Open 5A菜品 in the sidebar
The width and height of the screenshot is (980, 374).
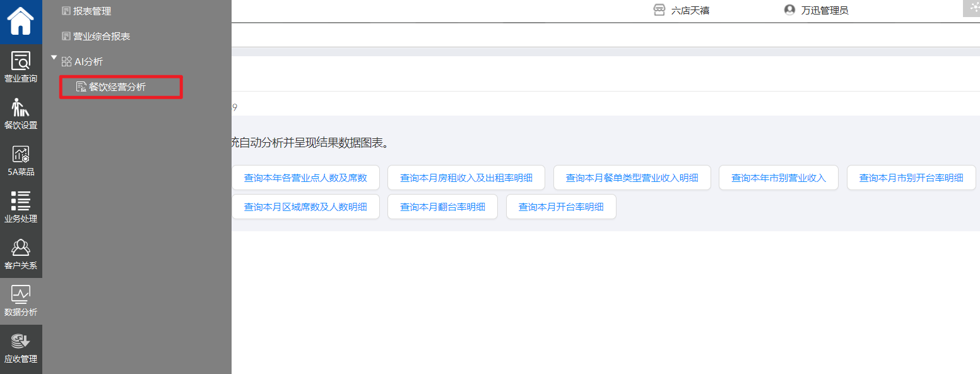tap(21, 161)
